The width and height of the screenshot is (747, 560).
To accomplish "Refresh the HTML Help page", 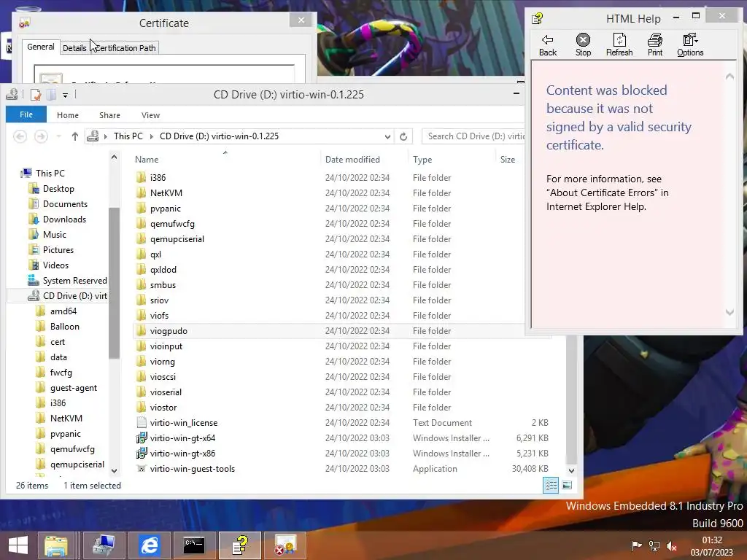I will (619, 45).
